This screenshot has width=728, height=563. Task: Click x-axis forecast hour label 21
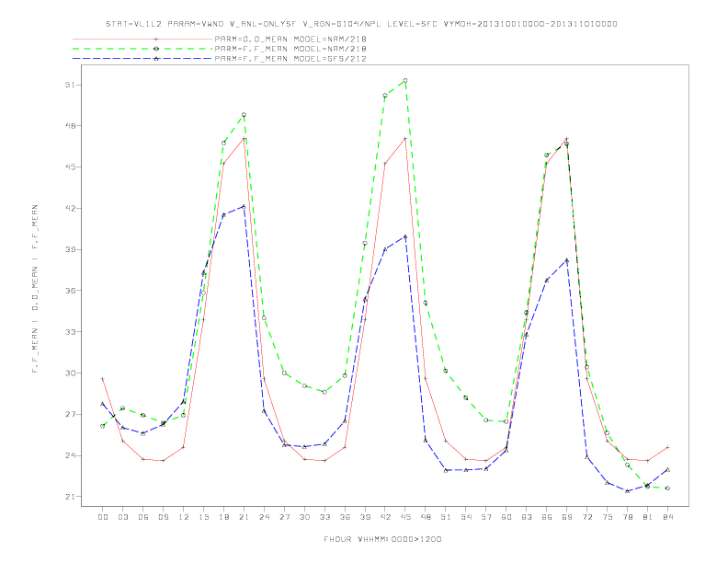[x=244, y=517]
